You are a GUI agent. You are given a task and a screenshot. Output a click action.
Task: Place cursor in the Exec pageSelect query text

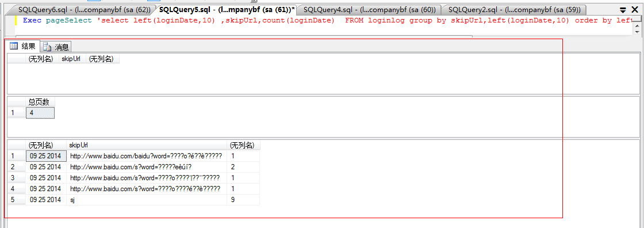point(324,20)
